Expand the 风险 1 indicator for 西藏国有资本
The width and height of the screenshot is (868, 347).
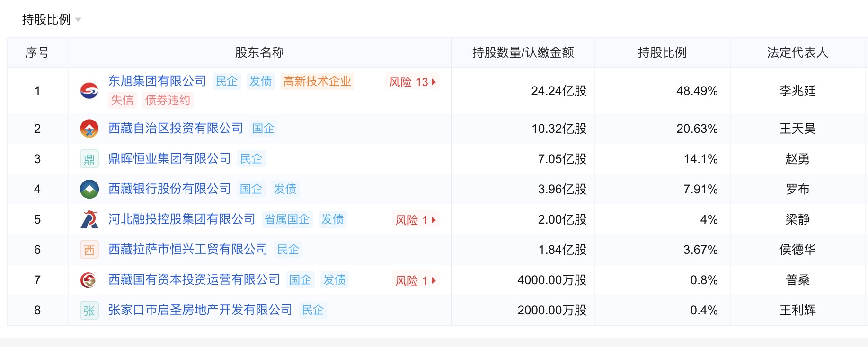pyautogui.click(x=416, y=280)
